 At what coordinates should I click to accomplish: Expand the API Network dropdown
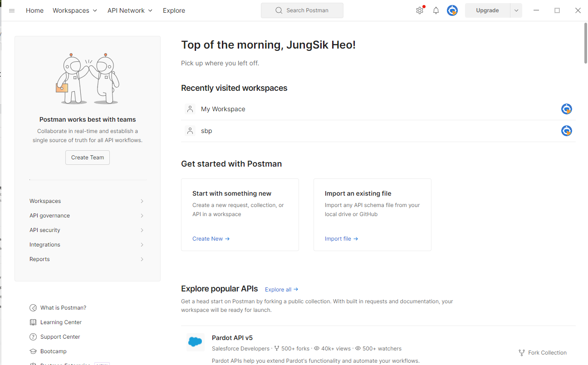(x=130, y=10)
